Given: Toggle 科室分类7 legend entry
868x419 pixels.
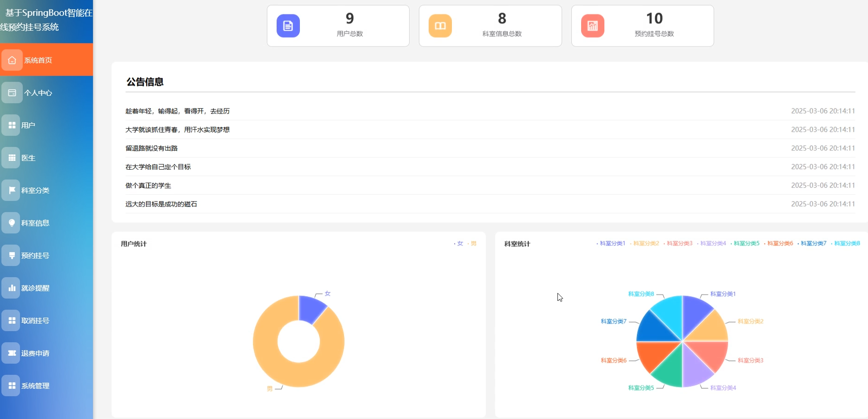Looking at the screenshot, I should pyautogui.click(x=812, y=244).
